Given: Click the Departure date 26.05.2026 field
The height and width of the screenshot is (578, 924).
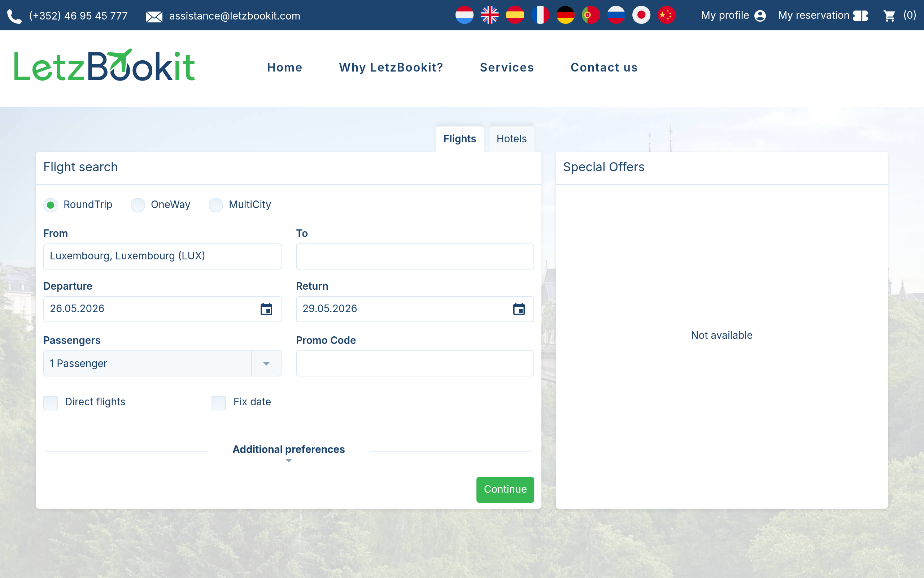Looking at the screenshot, I should click(162, 309).
